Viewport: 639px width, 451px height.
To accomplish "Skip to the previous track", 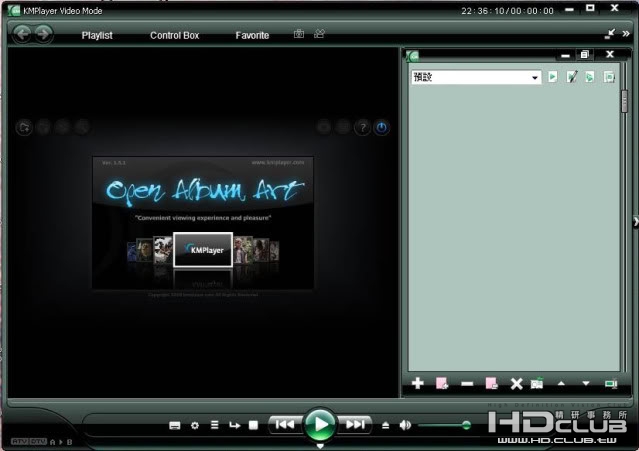I will point(284,425).
